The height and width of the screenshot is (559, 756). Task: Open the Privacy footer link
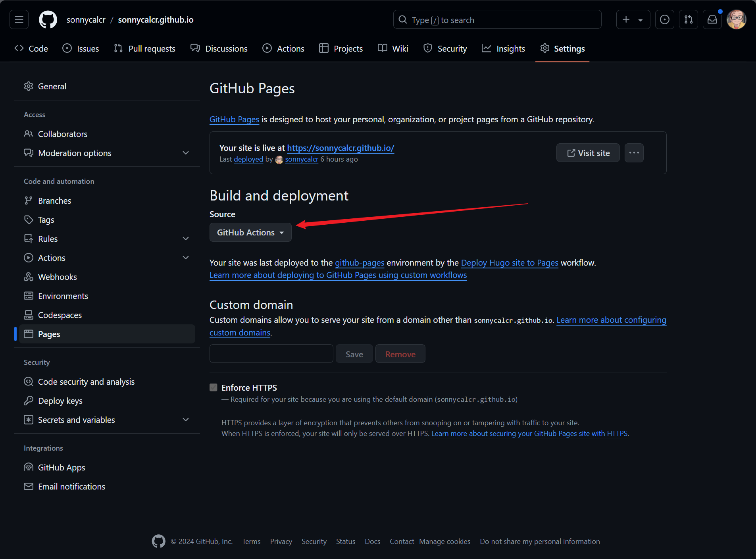[281, 542]
